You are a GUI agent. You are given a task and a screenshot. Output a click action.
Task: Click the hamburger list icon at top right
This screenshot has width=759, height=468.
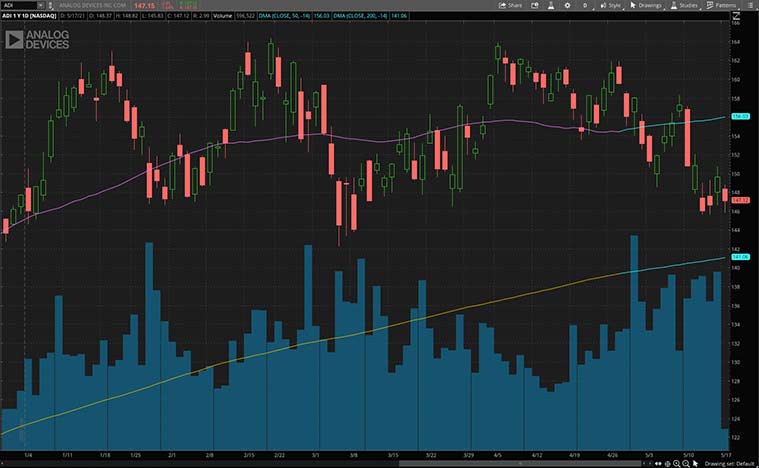pyautogui.click(x=751, y=5)
